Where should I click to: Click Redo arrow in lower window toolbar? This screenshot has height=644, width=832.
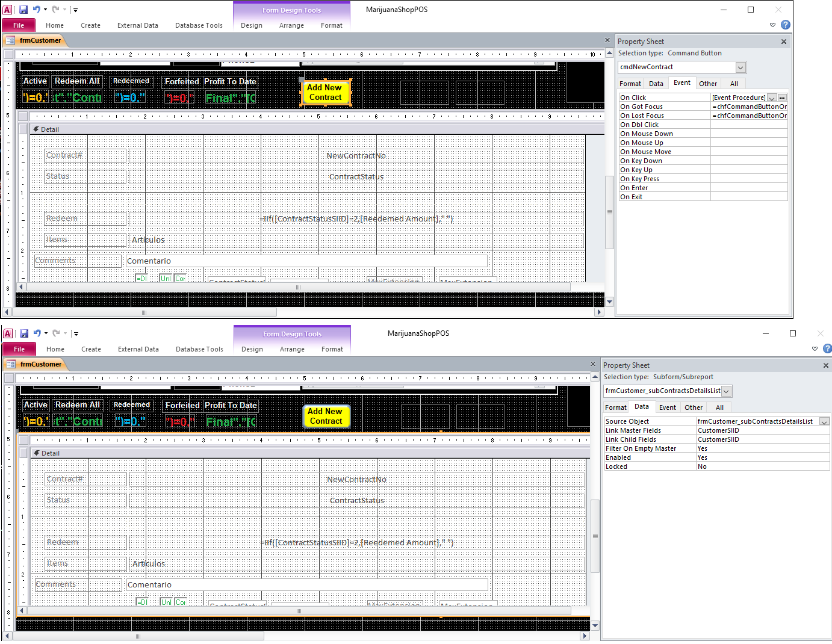56,333
